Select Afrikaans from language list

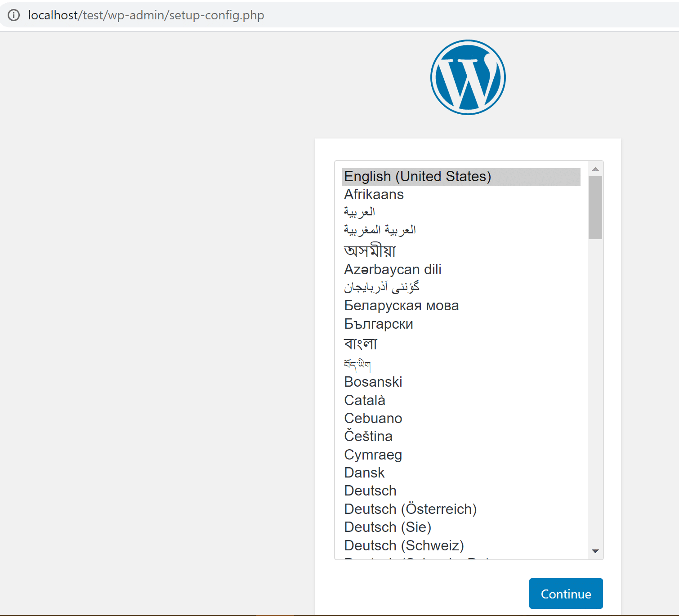(461, 195)
